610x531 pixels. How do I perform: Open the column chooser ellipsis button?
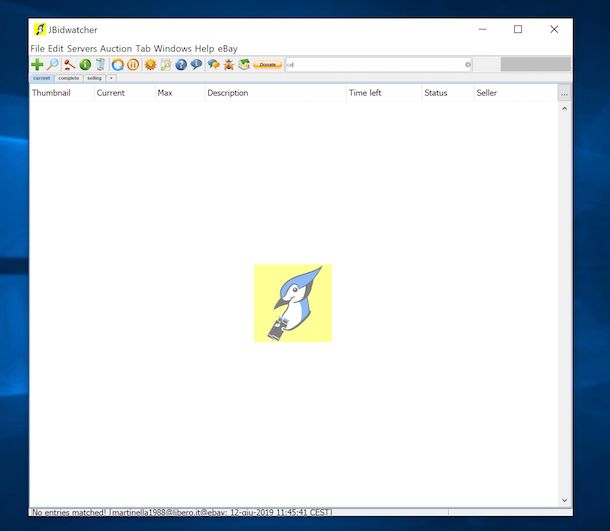564,93
